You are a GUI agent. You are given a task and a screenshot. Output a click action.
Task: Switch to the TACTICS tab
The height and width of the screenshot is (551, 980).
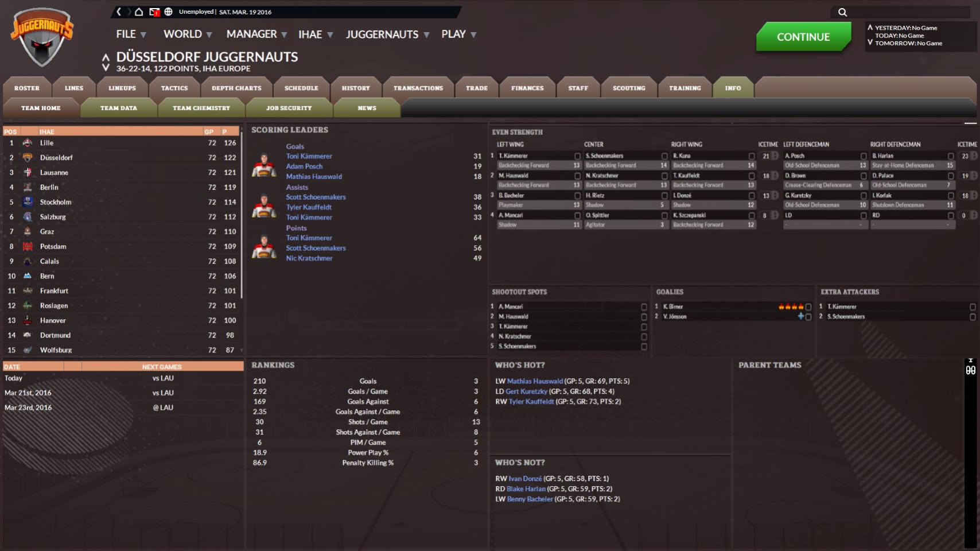pos(174,88)
